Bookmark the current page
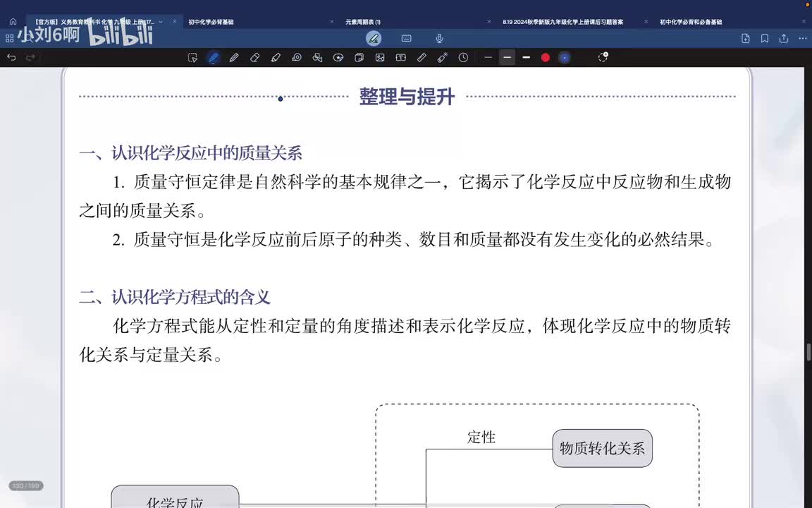Image resolution: width=812 pixels, height=508 pixels. point(765,38)
